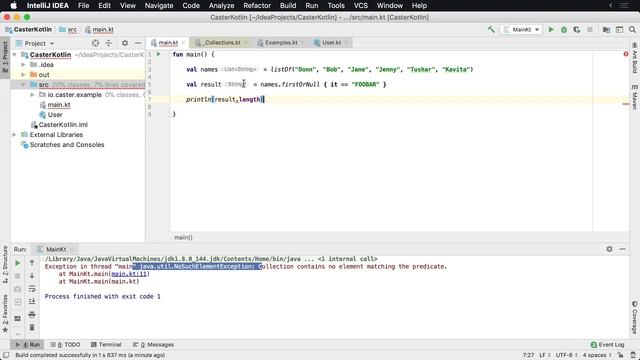The image size is (640, 360).
Task: Toggle the 1: Project side tab
Action: pyautogui.click(x=5, y=57)
